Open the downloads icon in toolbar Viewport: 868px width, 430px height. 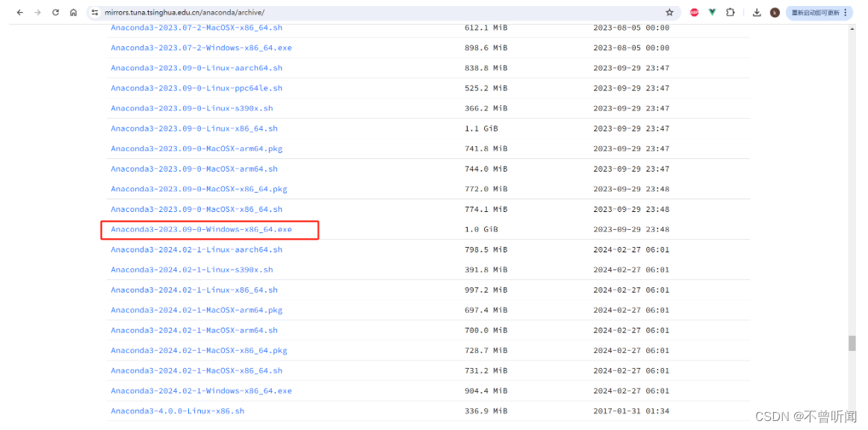pos(757,12)
